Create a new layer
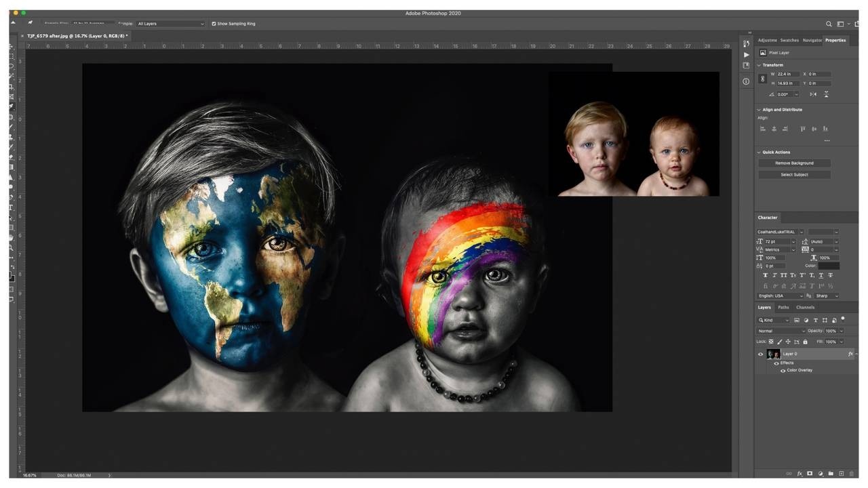The width and height of the screenshot is (868, 488). 842,474
